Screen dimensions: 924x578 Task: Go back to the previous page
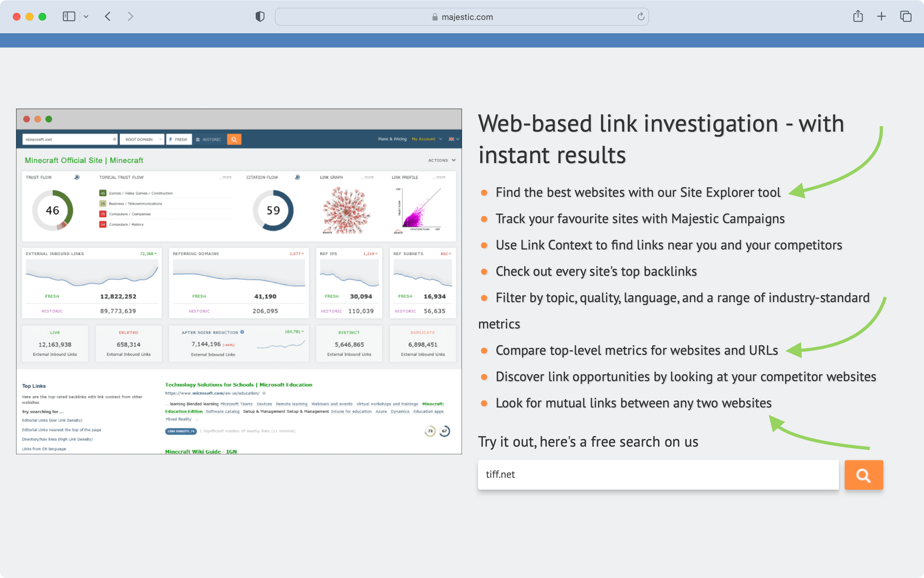point(108,16)
